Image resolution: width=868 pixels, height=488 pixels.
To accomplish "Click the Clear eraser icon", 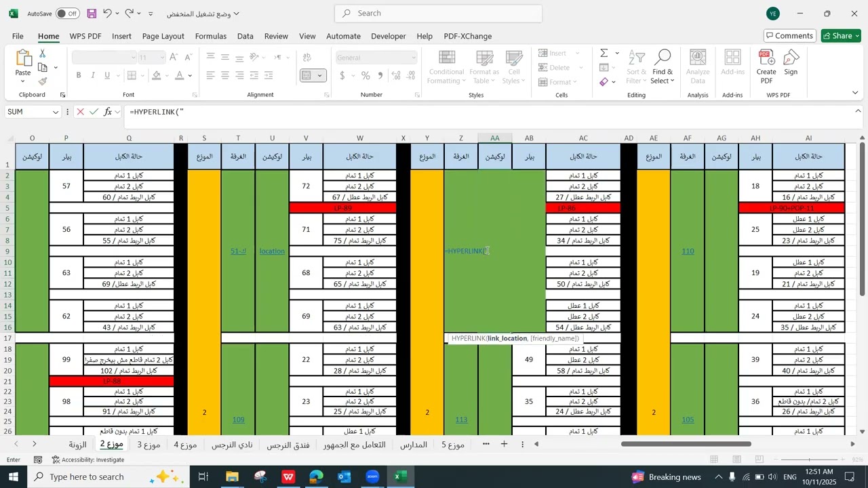I will click(604, 82).
